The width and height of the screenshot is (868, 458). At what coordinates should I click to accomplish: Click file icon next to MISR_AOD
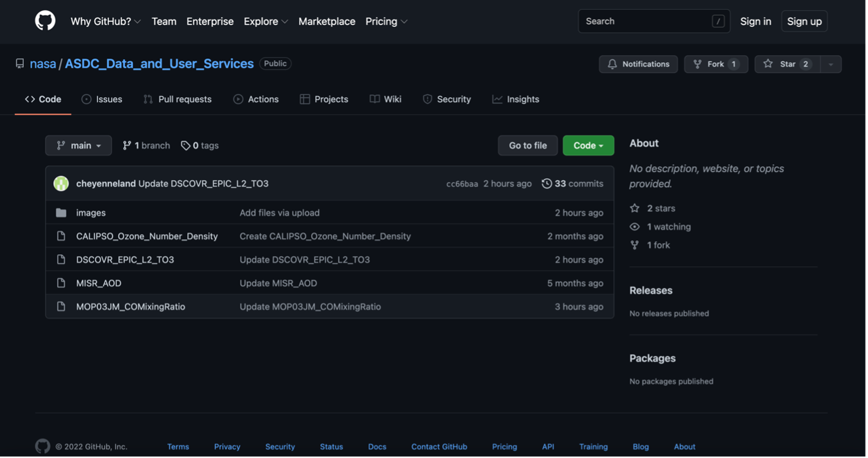pos(61,283)
